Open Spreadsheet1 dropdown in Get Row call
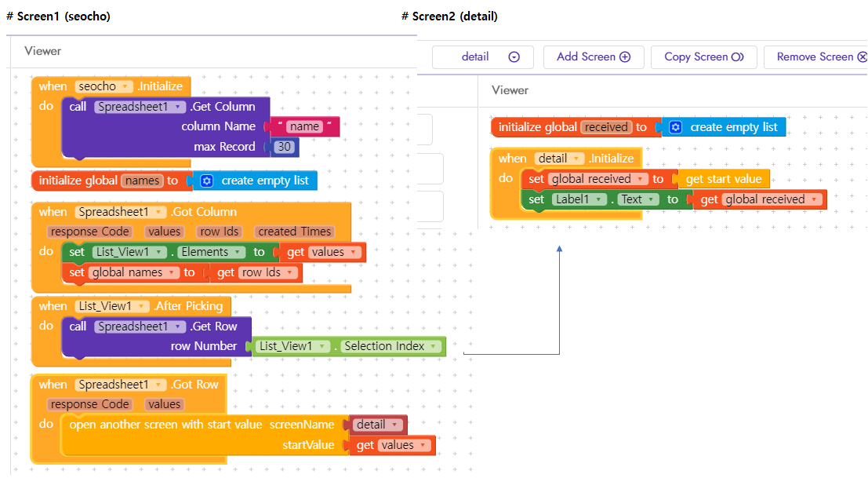 click(140, 327)
